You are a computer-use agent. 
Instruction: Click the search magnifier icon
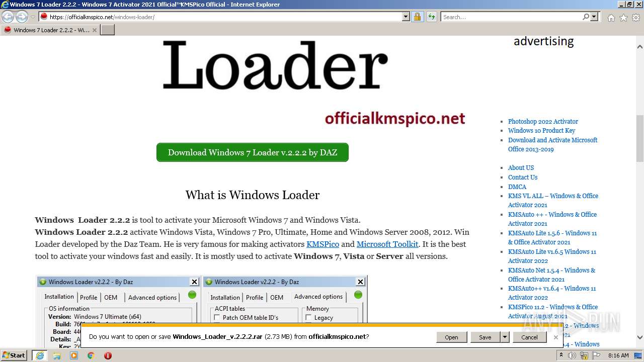point(586,17)
